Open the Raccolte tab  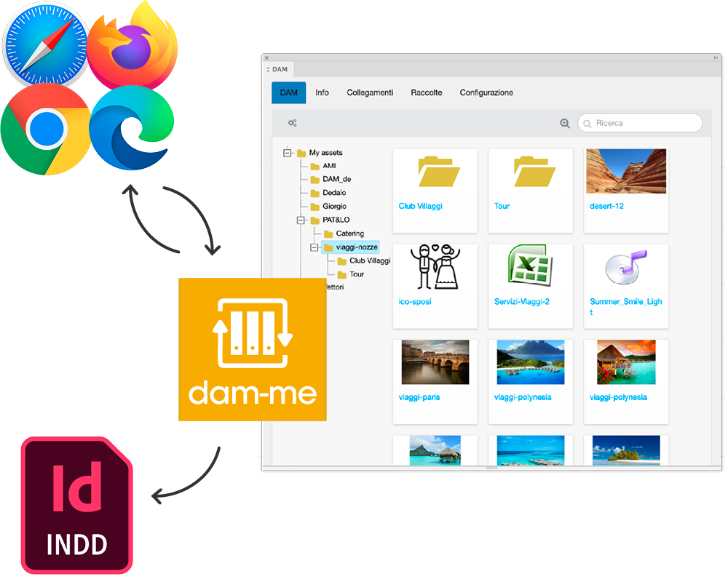click(427, 93)
